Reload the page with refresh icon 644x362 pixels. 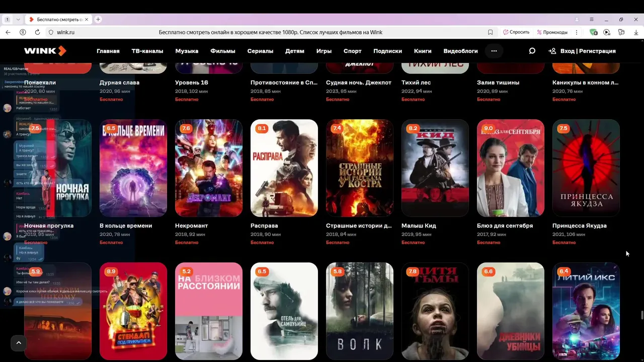coord(37,32)
